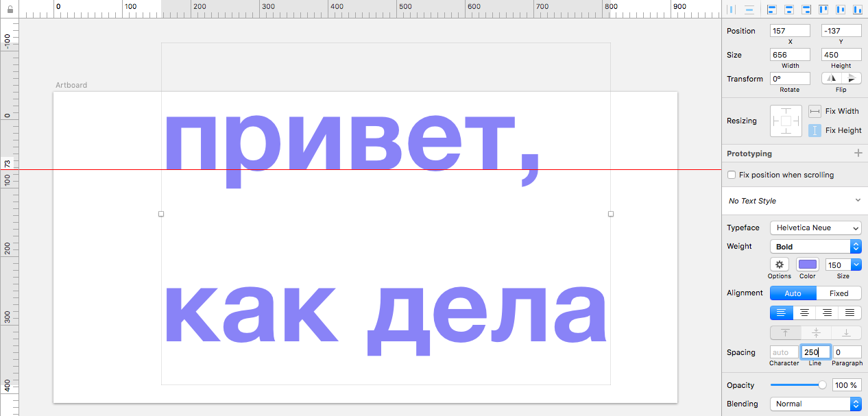Toggle Fix Width resizing constraint
This screenshot has width=868, height=416.
click(x=815, y=111)
